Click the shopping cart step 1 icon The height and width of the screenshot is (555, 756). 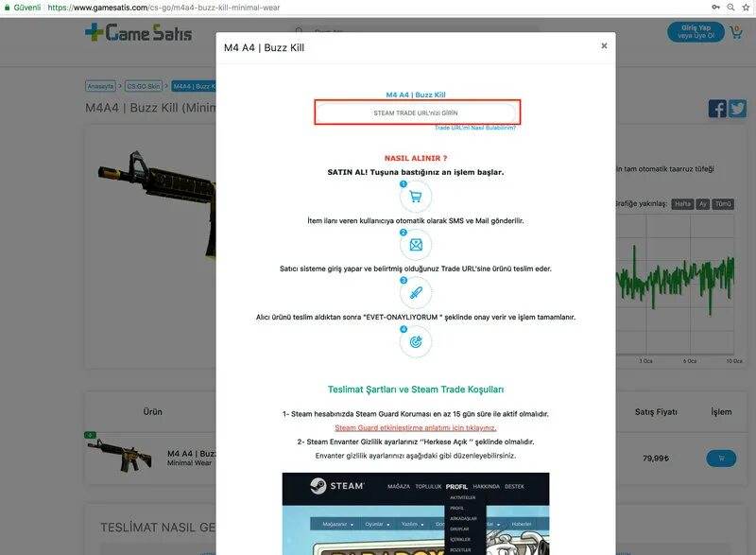[416, 197]
